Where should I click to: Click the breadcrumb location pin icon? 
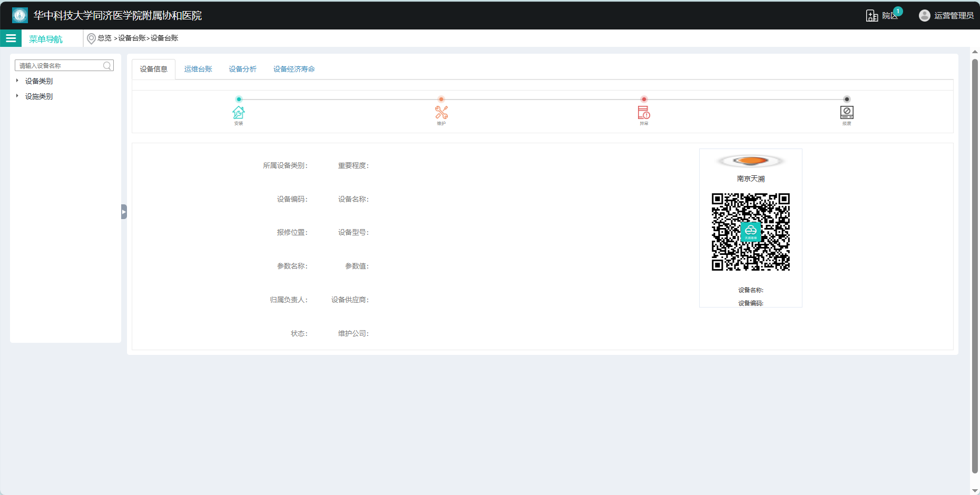coord(91,38)
